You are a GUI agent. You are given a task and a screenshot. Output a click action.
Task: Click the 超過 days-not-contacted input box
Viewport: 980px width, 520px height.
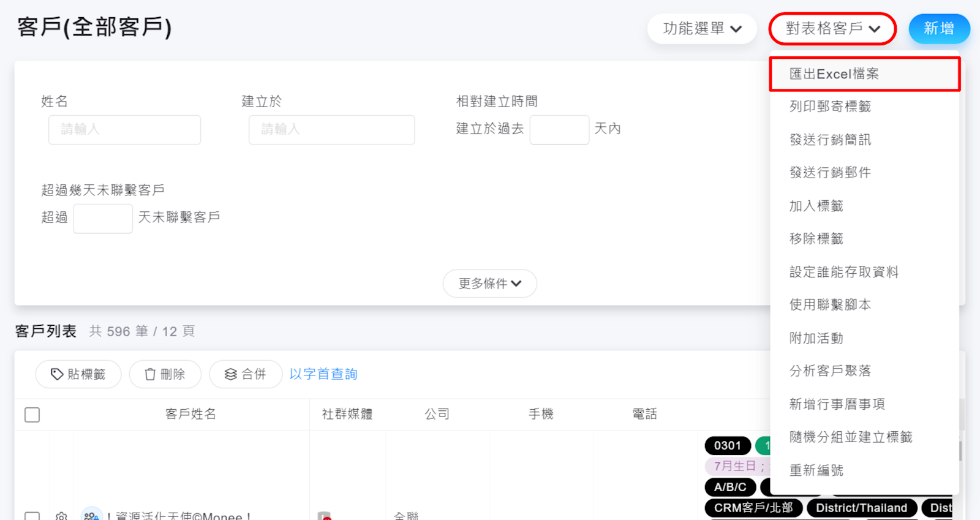(x=103, y=219)
